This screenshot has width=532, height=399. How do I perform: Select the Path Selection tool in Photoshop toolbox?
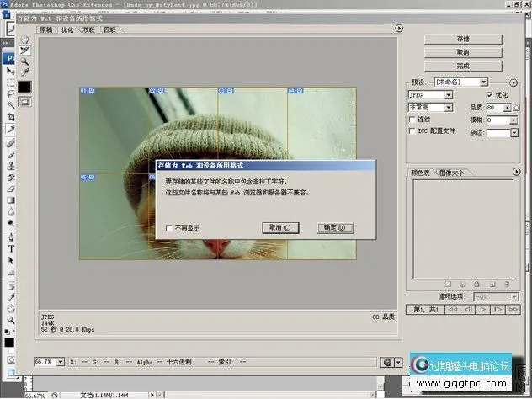coord(10,260)
